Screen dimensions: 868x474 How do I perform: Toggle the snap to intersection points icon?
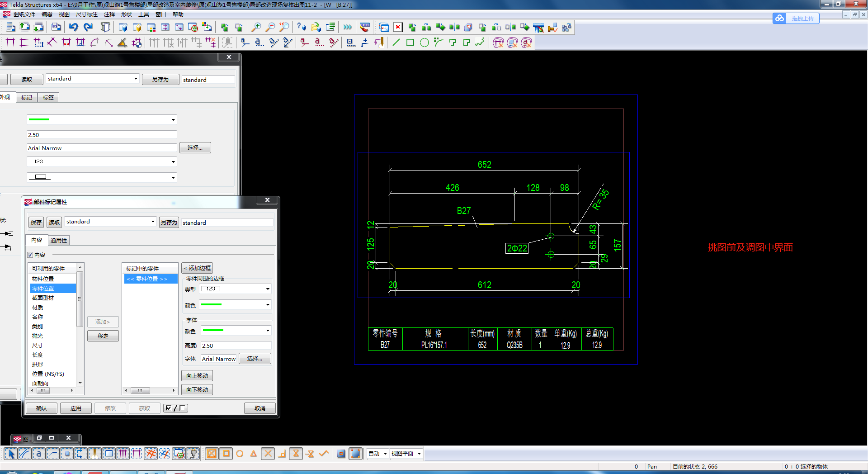pyautogui.click(x=268, y=454)
